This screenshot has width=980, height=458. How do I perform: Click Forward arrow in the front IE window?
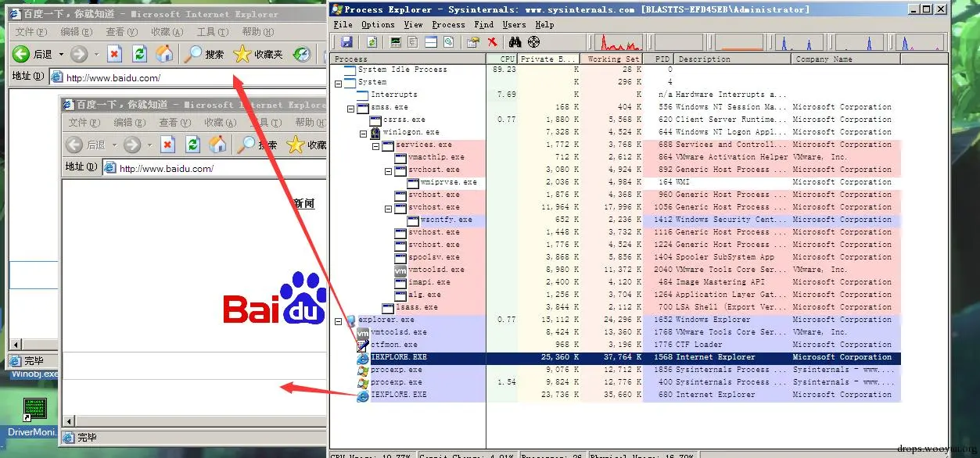pos(131,145)
